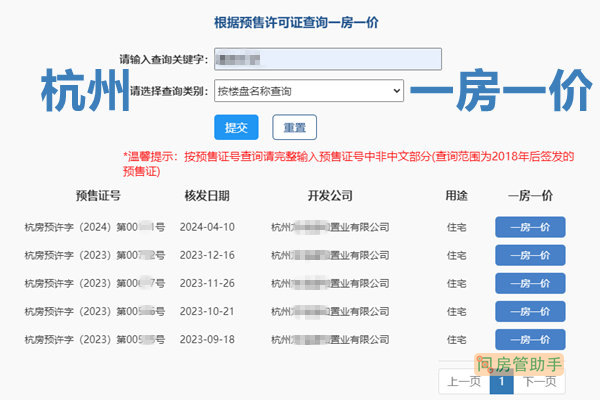The image size is (600, 400).
Task: Click the red 温馨提示 notice text
Action: pyautogui.click(x=348, y=163)
